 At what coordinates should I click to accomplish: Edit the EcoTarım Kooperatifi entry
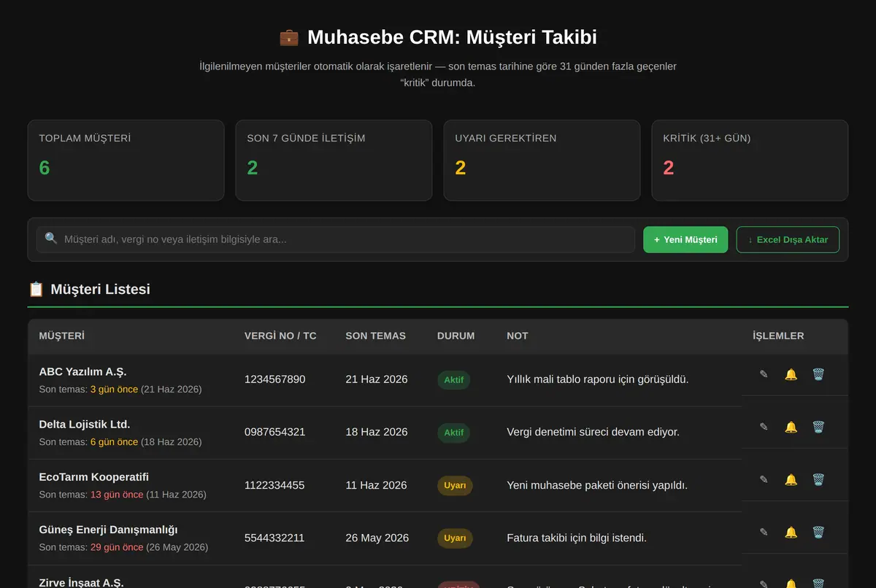tap(764, 479)
